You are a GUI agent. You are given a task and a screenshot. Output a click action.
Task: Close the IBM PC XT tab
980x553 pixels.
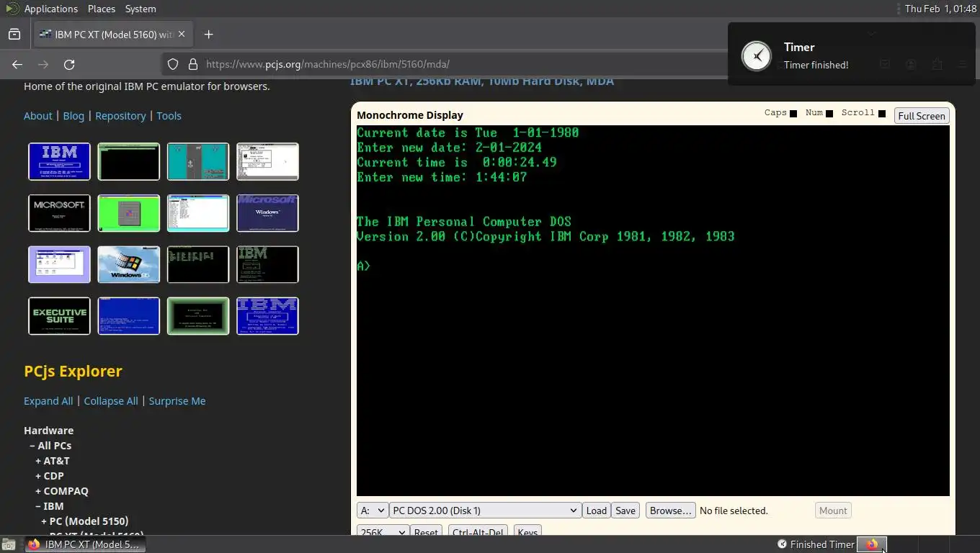(182, 34)
